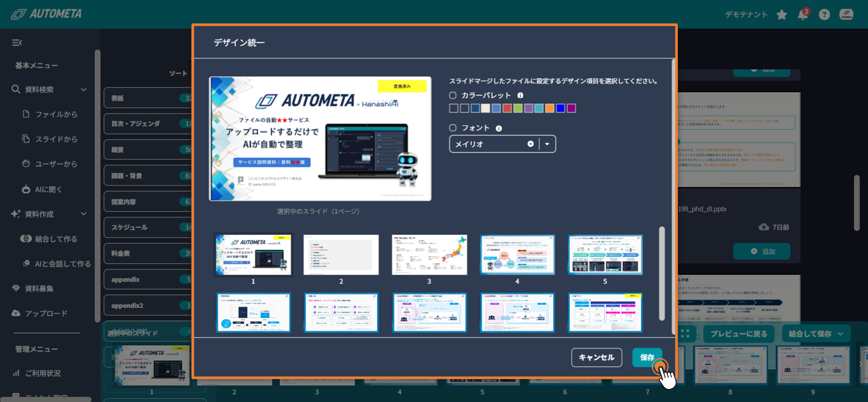
Task: Enable the フォント checkbox
Action: click(452, 128)
